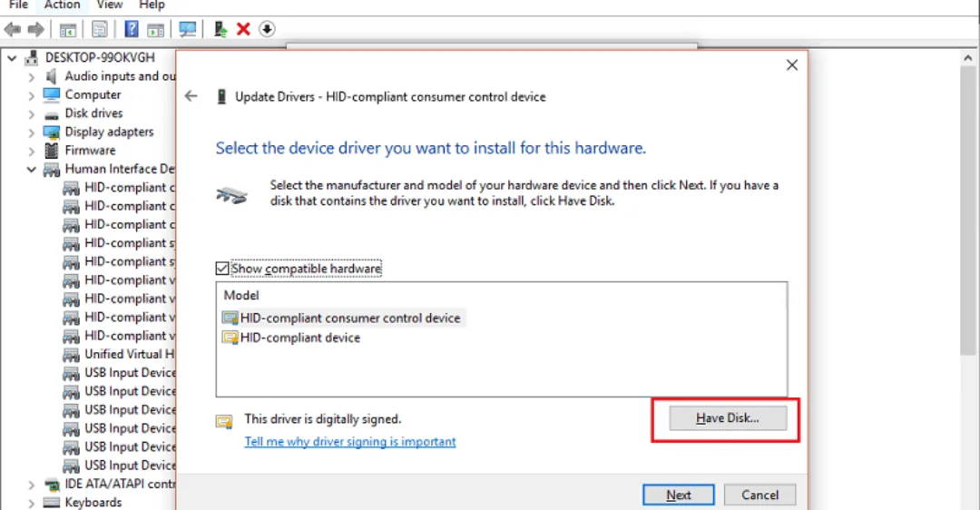Image resolution: width=980 pixels, height=510 pixels.
Task: Click icon beside HID-compliant device model entry
Action: click(230, 338)
